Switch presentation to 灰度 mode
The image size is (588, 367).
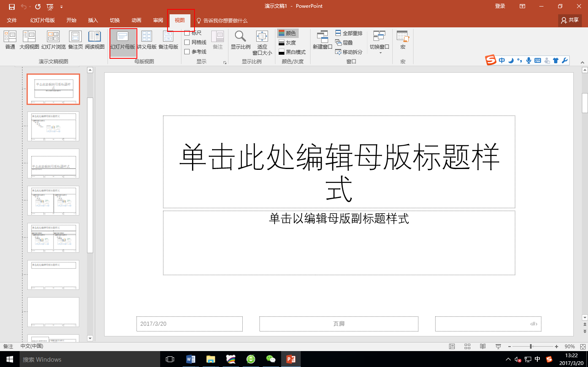290,42
